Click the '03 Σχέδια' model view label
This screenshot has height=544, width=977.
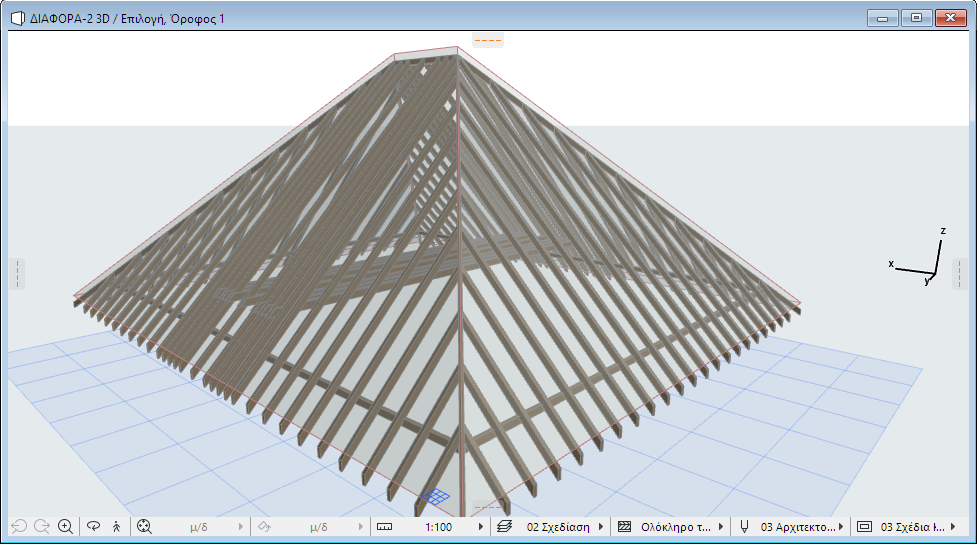pyautogui.click(x=914, y=526)
